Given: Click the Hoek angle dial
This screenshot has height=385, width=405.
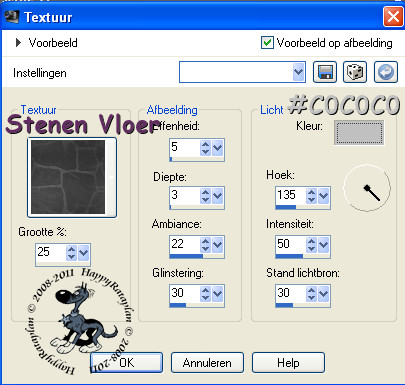Looking at the screenshot, I should [x=367, y=188].
